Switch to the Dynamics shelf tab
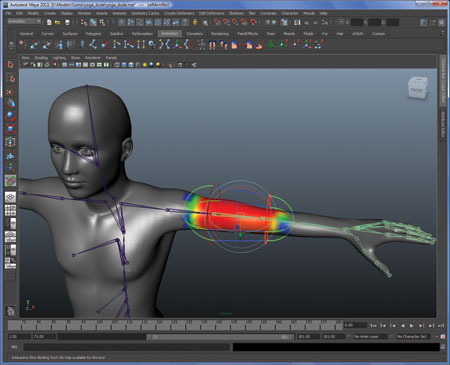450x365 pixels. click(195, 34)
